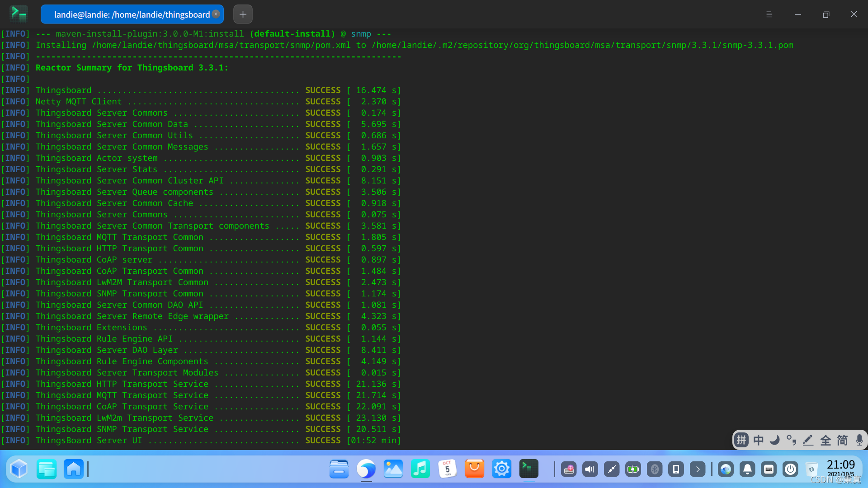Click the terminal app icon in the titlebar
Image resolution: width=868 pixels, height=488 pixels.
(x=19, y=14)
